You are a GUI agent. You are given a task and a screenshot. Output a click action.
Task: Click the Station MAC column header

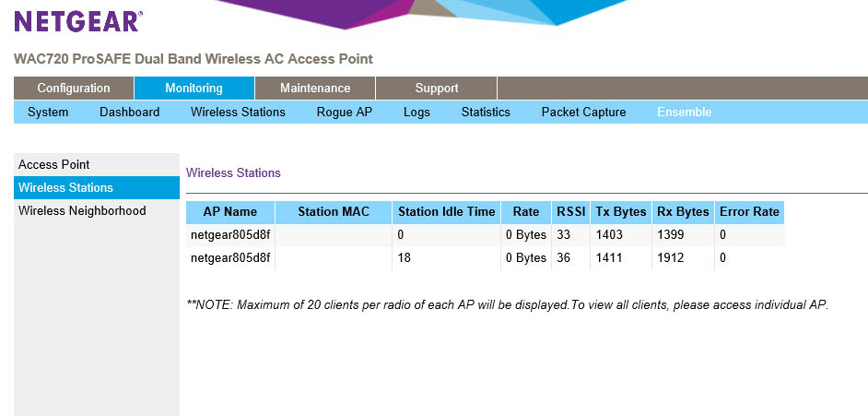[x=334, y=212]
